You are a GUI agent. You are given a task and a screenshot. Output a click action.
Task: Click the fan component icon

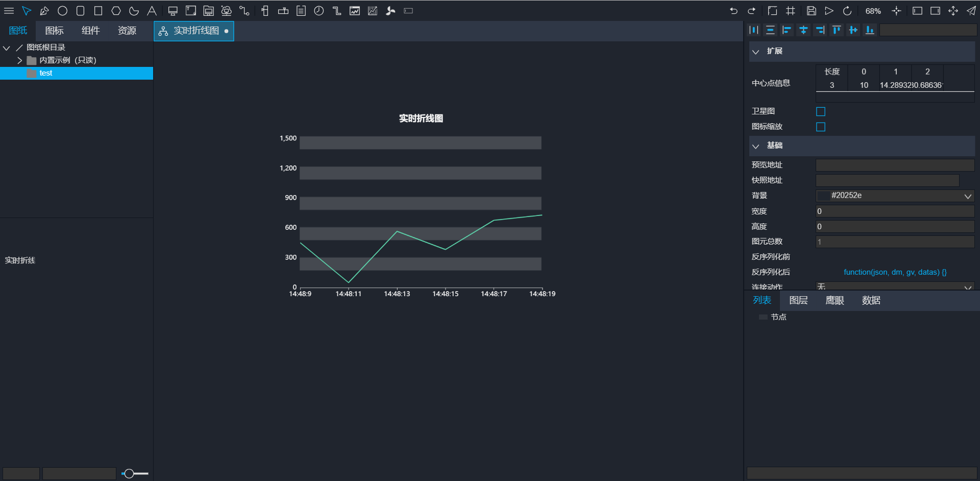point(390,11)
